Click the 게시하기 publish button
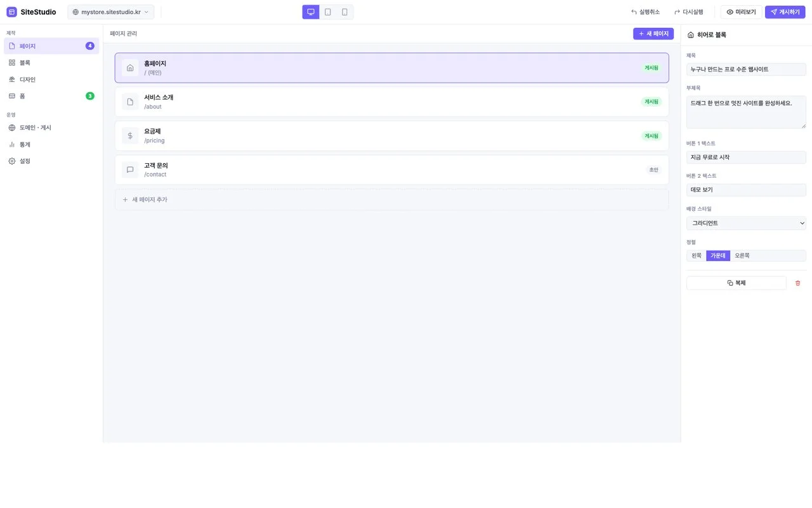The width and height of the screenshot is (812, 508). point(785,12)
